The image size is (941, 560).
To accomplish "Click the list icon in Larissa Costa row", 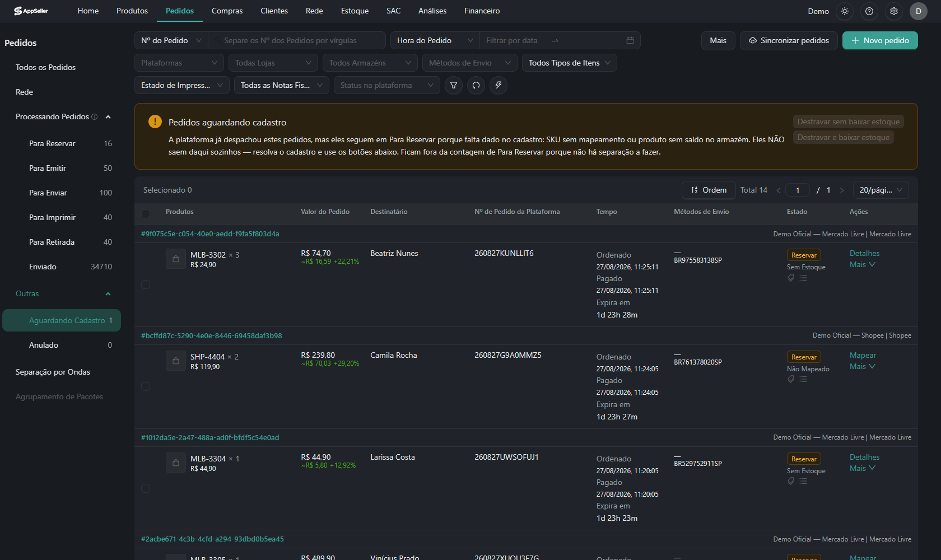I will coord(803,481).
